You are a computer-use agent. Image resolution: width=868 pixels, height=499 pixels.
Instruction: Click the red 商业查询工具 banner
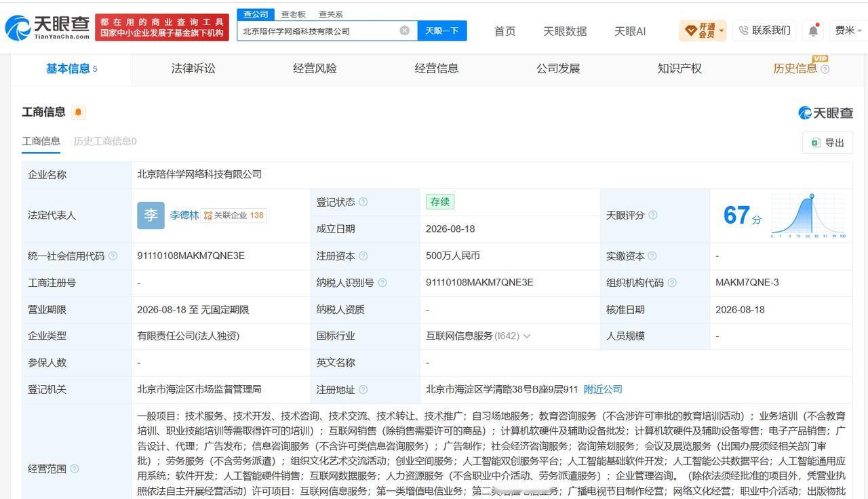(x=162, y=28)
